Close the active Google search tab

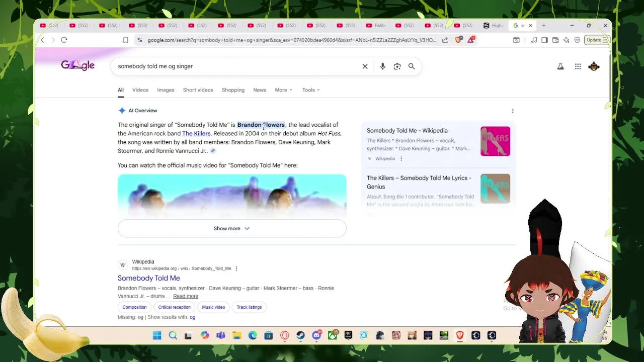(x=530, y=25)
